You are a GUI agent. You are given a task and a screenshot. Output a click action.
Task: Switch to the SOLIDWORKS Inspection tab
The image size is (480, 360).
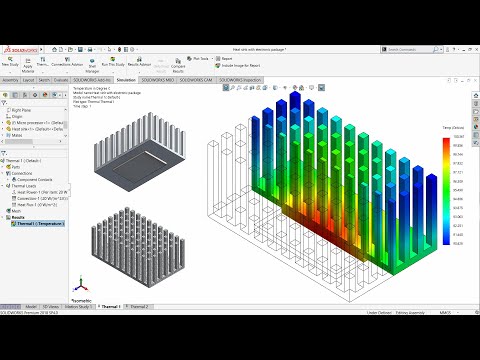(240, 80)
